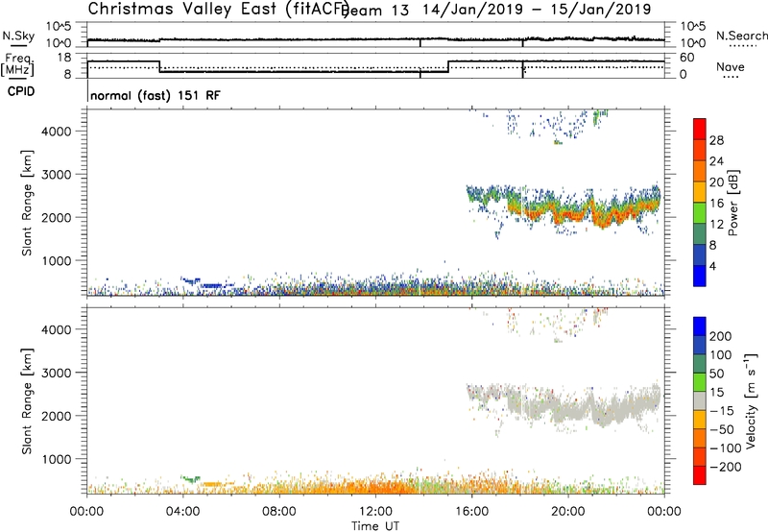Click the 'Freq. [MHz]' axis label
The image size is (768, 532).
(17, 64)
